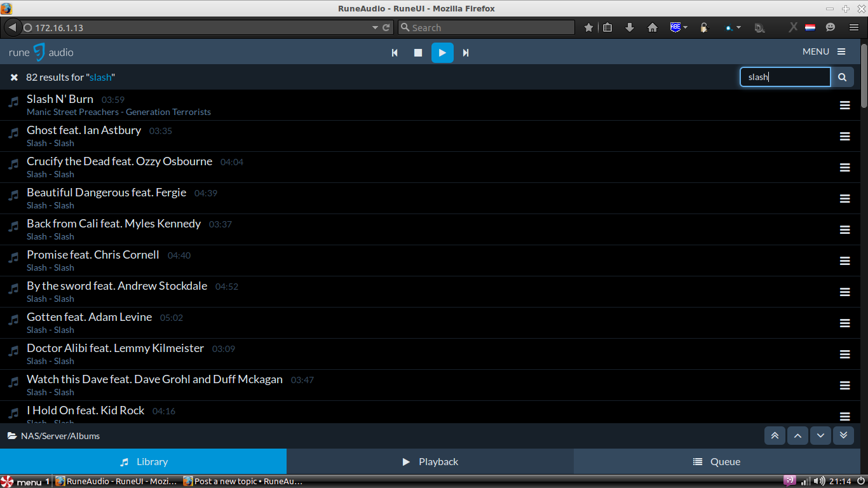Click the Firefox Search box
868x488 pixels.
(486, 28)
